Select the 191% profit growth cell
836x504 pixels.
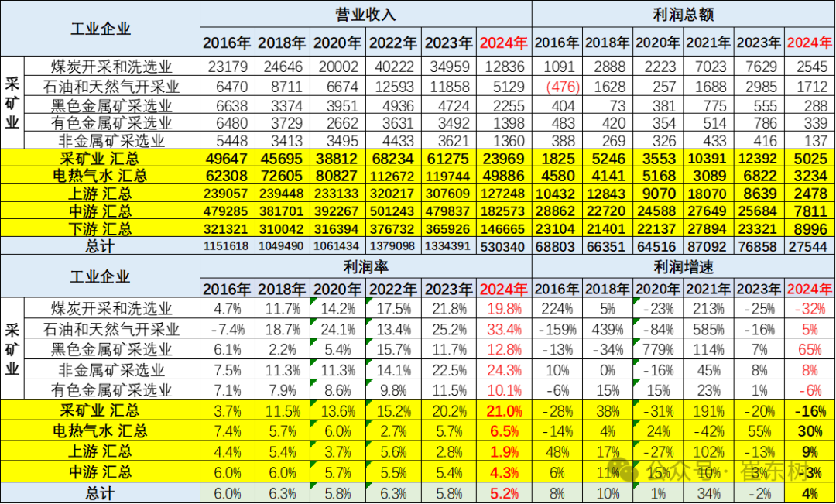point(708,410)
